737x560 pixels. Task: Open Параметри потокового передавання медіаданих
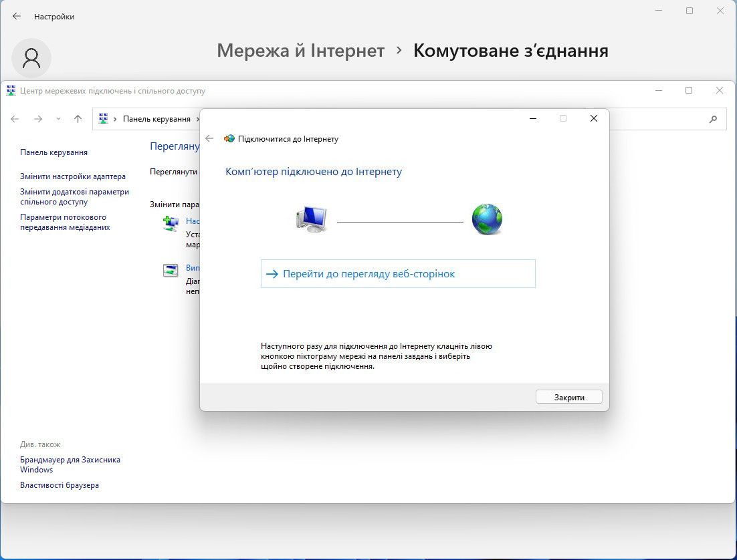click(65, 223)
